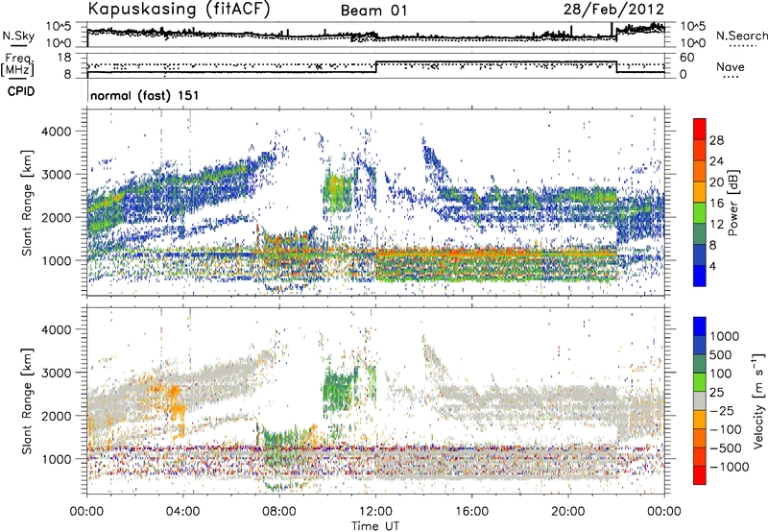Click the 'Kapuskasing (fitACF)' title text
Image resolution: width=768 pixels, height=532 pixels.
[179, 9]
